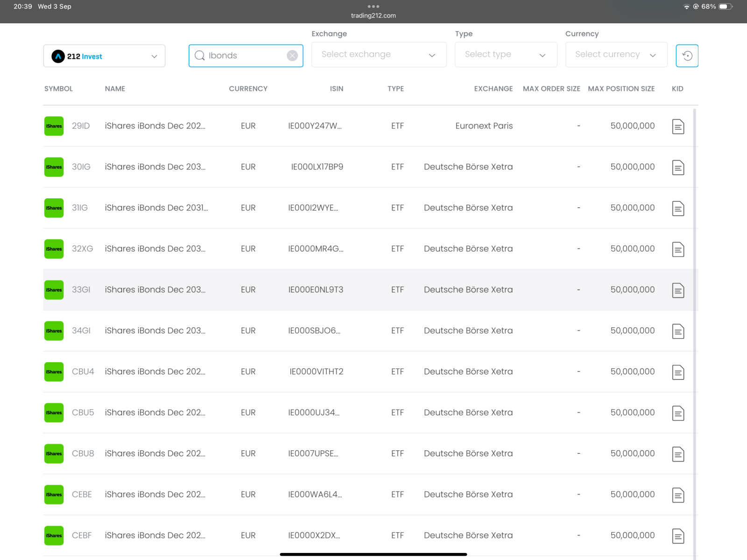Open the Select currency dropdown
Screen dimensions: 747x560
click(x=616, y=55)
